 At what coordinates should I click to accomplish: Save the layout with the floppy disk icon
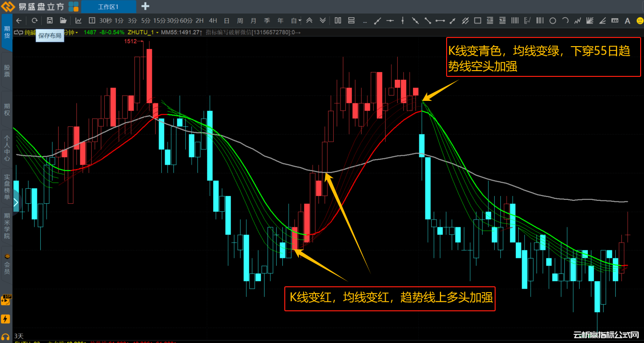[49, 21]
